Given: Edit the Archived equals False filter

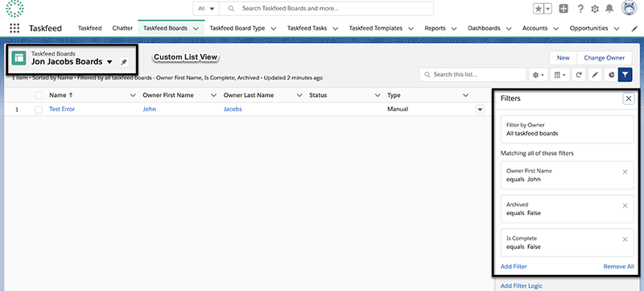Looking at the screenshot, I should pyautogui.click(x=568, y=209).
